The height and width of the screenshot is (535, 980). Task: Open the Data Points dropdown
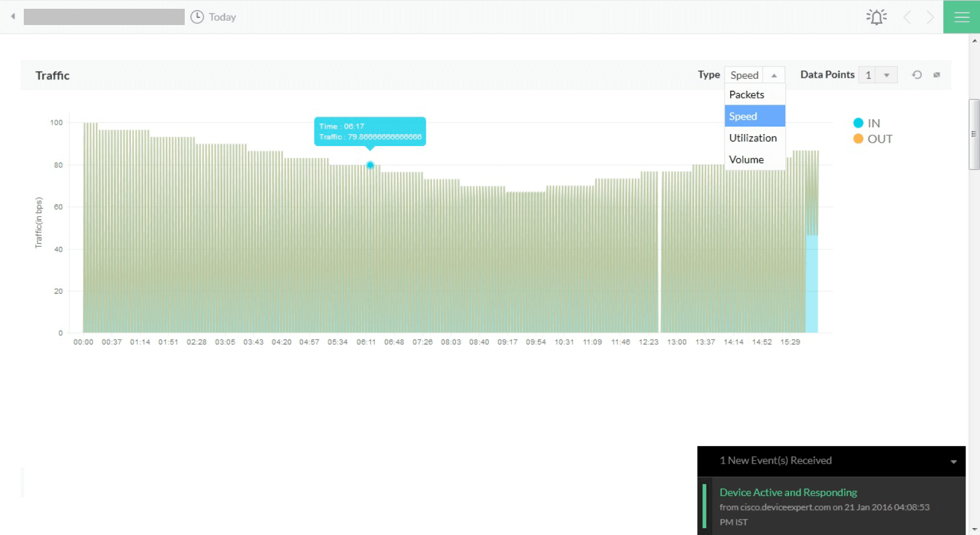click(887, 74)
